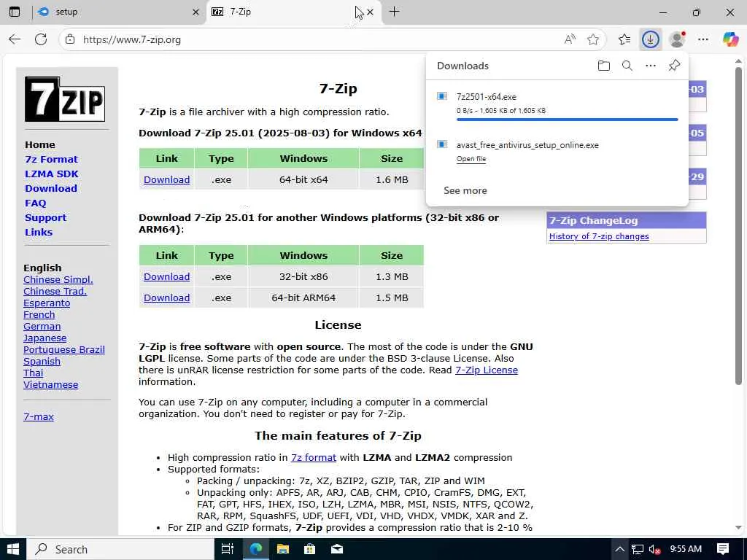Screen dimensions: 747x560
Task: Activate Read aloud icon in address bar
Action: pyautogui.click(x=570, y=39)
